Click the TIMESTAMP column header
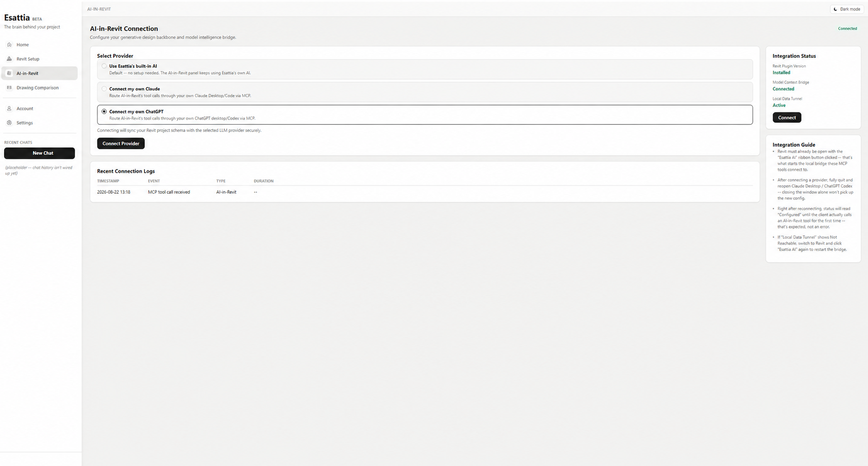Image resolution: width=868 pixels, height=466 pixels. (108, 181)
